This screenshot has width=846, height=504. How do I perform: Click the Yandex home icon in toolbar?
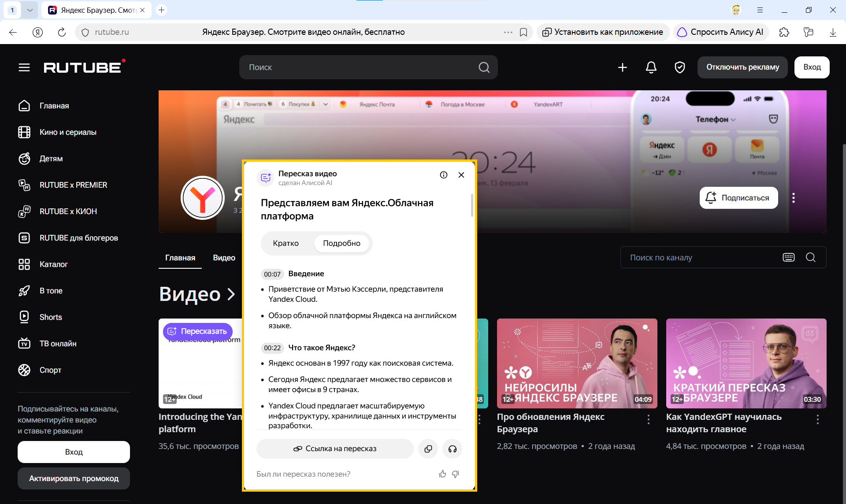pos(37,32)
